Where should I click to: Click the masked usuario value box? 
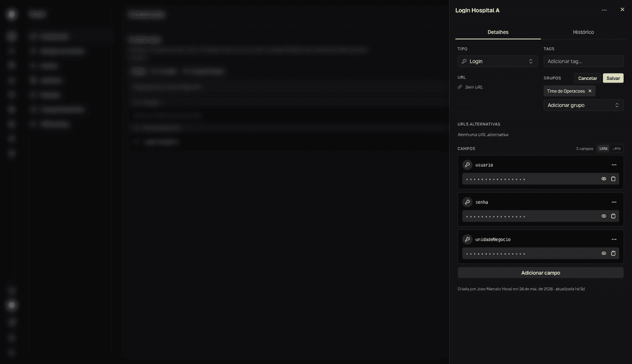541,179
